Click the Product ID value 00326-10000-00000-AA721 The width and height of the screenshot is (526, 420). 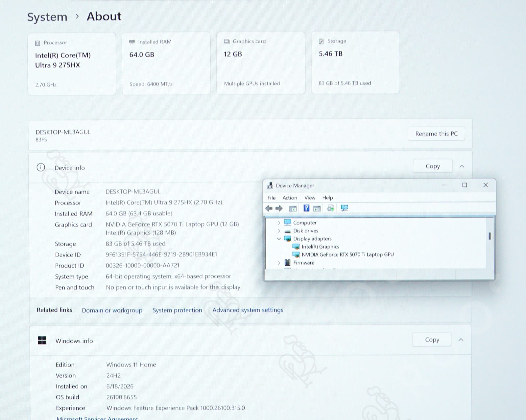coord(143,265)
